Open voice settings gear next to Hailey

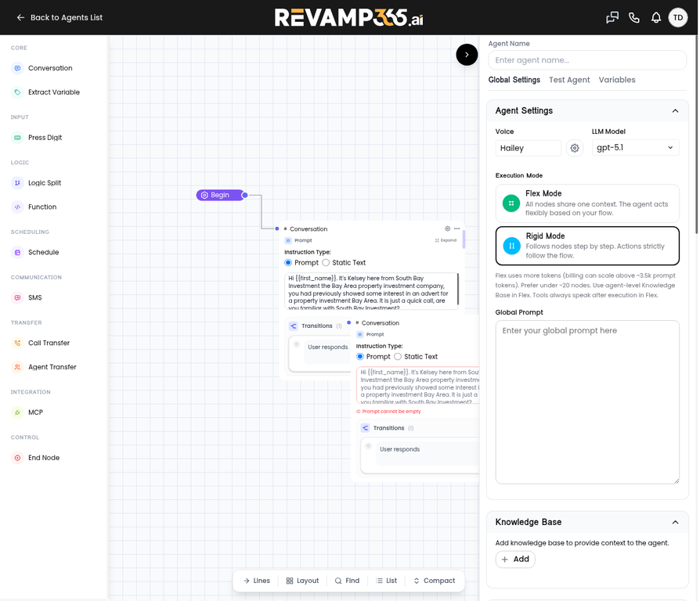[575, 148]
